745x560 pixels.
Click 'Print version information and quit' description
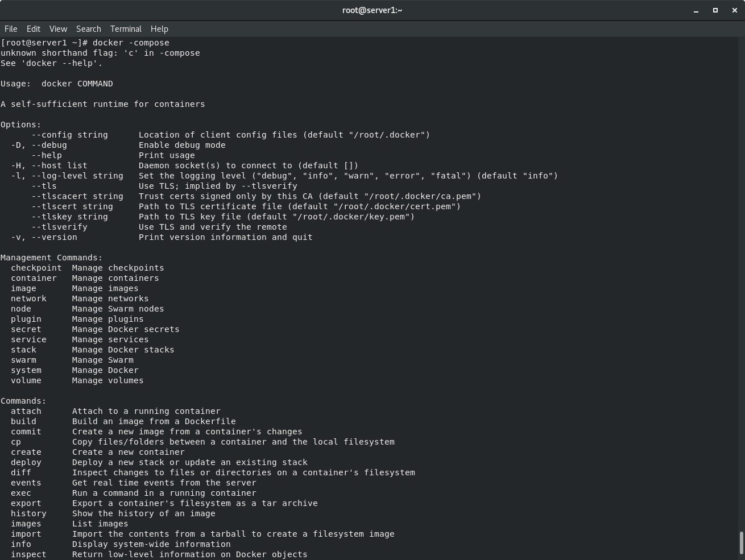click(x=226, y=237)
